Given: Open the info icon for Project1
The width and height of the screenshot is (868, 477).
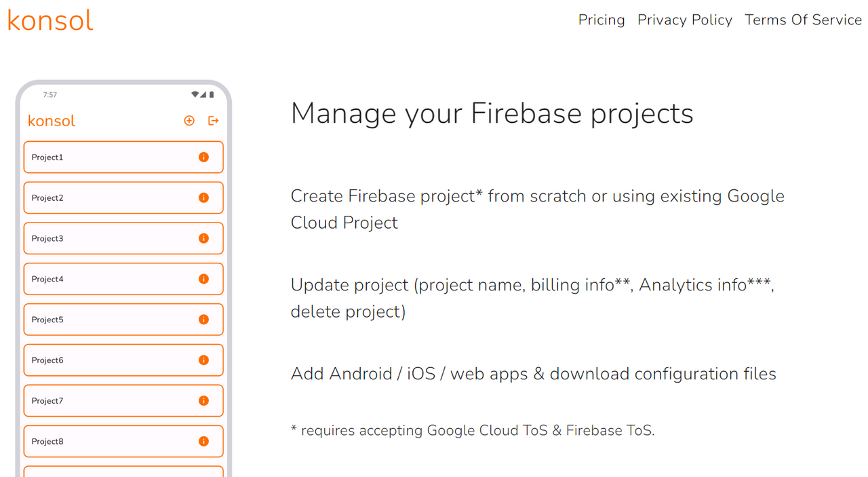Looking at the screenshot, I should click(x=203, y=157).
